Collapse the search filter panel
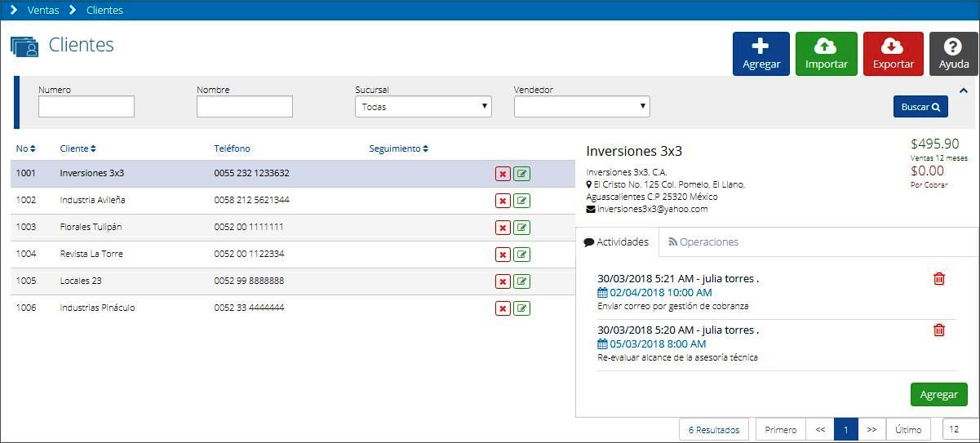The width and height of the screenshot is (980, 443). (x=964, y=91)
